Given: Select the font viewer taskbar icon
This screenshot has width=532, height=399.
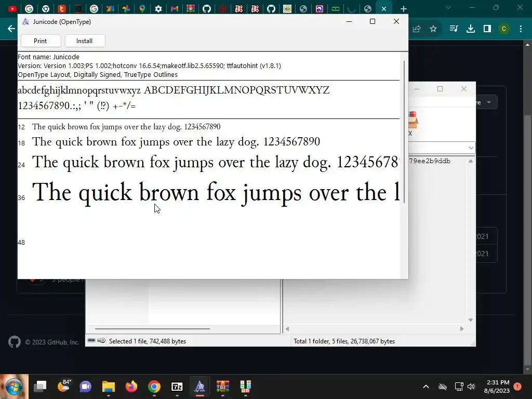Looking at the screenshot, I should click(200, 387).
